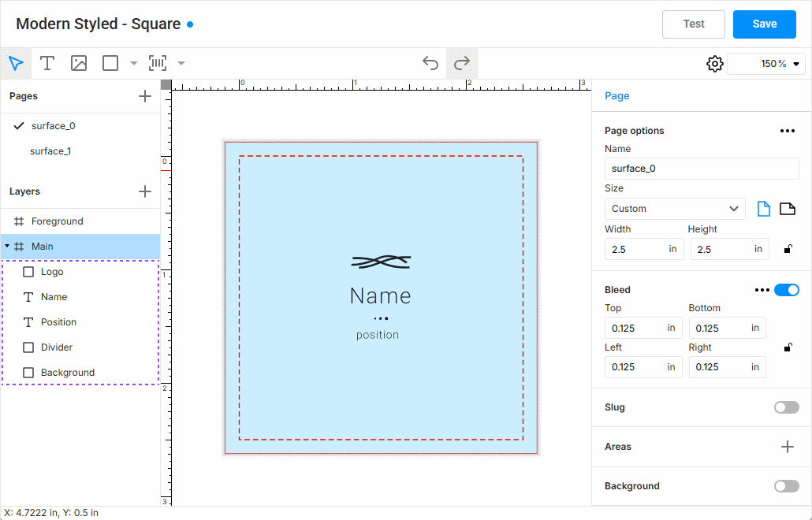812x520 pixels.
Task: Add a new page with plus icon
Action: coord(145,96)
